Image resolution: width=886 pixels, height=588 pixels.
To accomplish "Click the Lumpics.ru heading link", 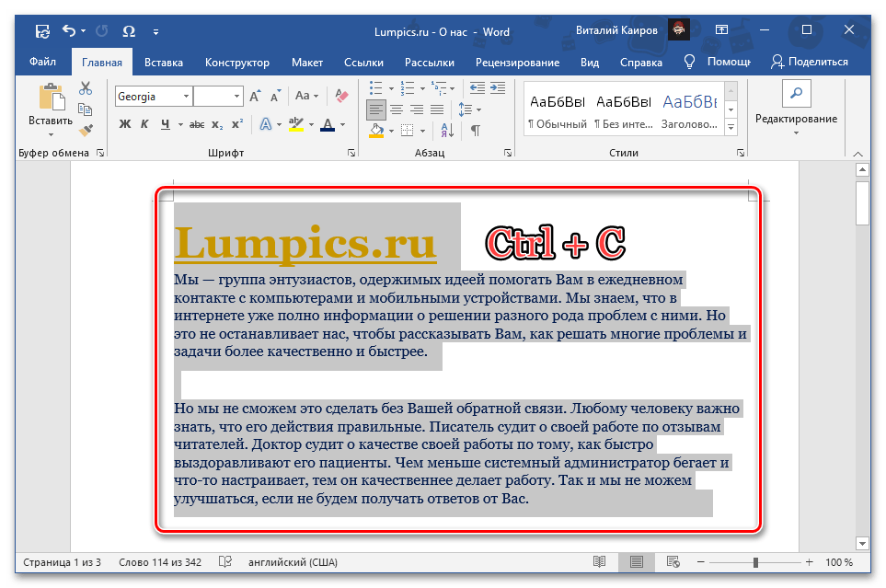I will click(x=305, y=244).
